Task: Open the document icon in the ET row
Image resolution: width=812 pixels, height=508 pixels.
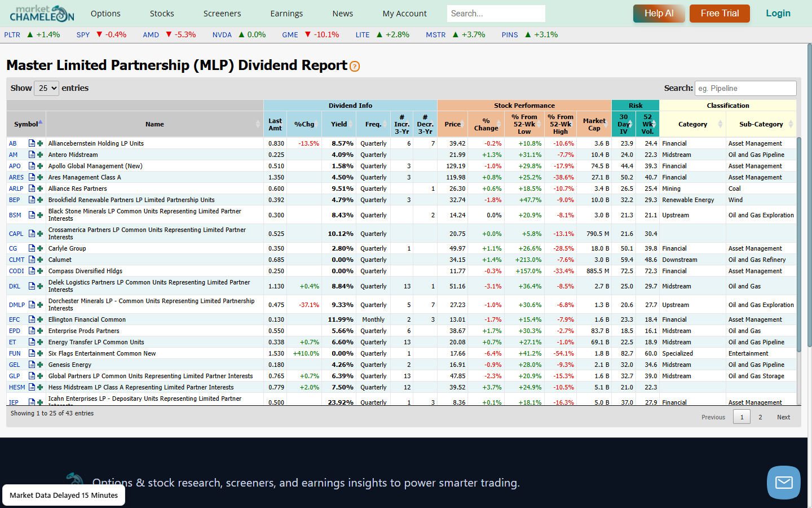Action: (32, 342)
